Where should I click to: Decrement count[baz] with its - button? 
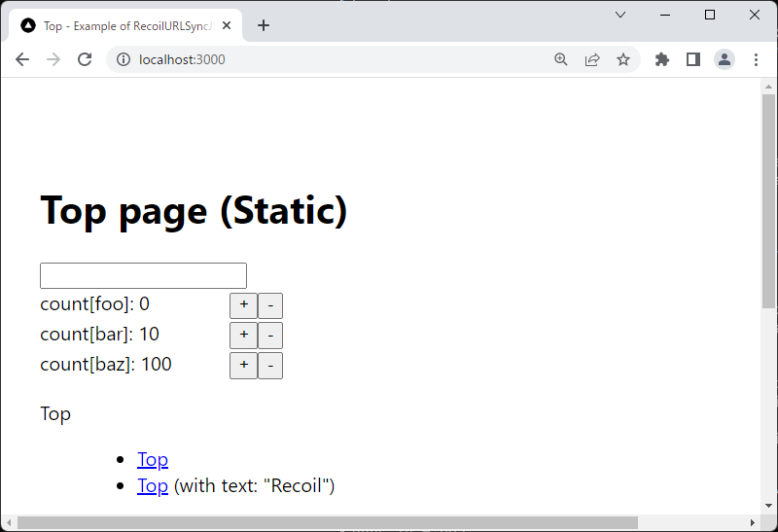click(x=270, y=366)
